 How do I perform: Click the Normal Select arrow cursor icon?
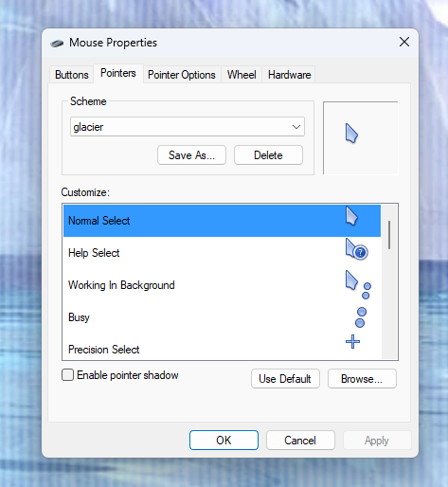(x=351, y=216)
